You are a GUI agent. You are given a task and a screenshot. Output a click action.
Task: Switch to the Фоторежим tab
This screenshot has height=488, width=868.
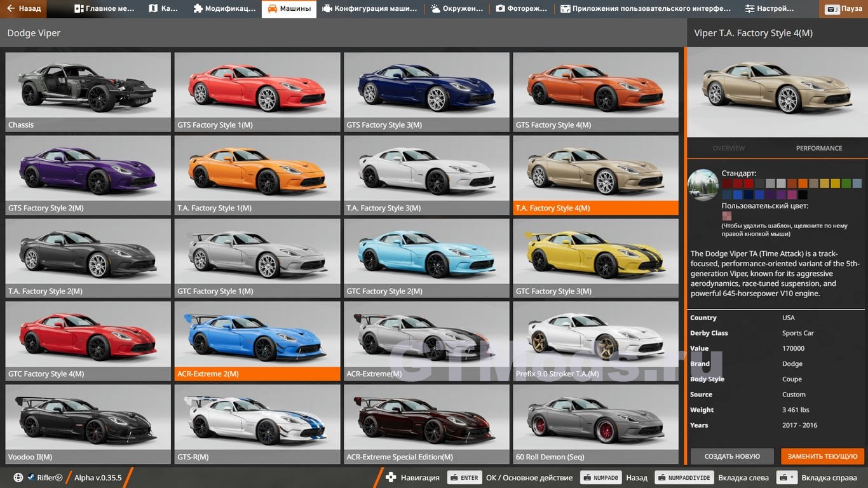pyautogui.click(x=521, y=9)
